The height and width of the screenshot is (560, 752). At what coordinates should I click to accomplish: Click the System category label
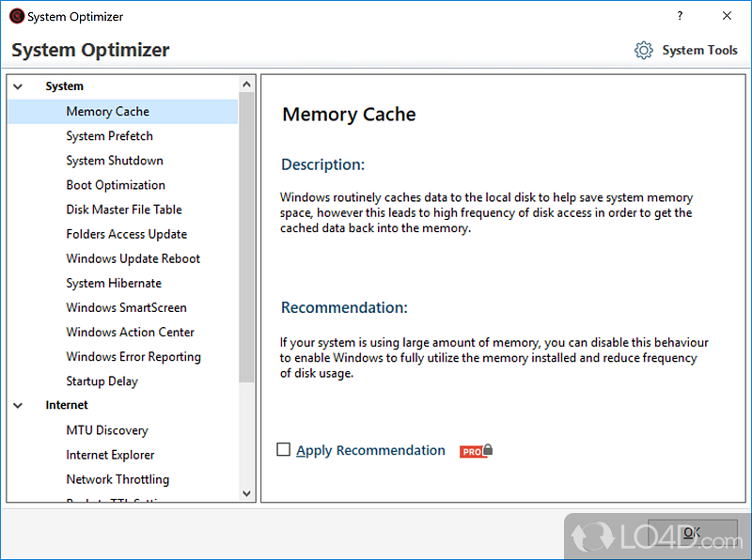tap(65, 86)
